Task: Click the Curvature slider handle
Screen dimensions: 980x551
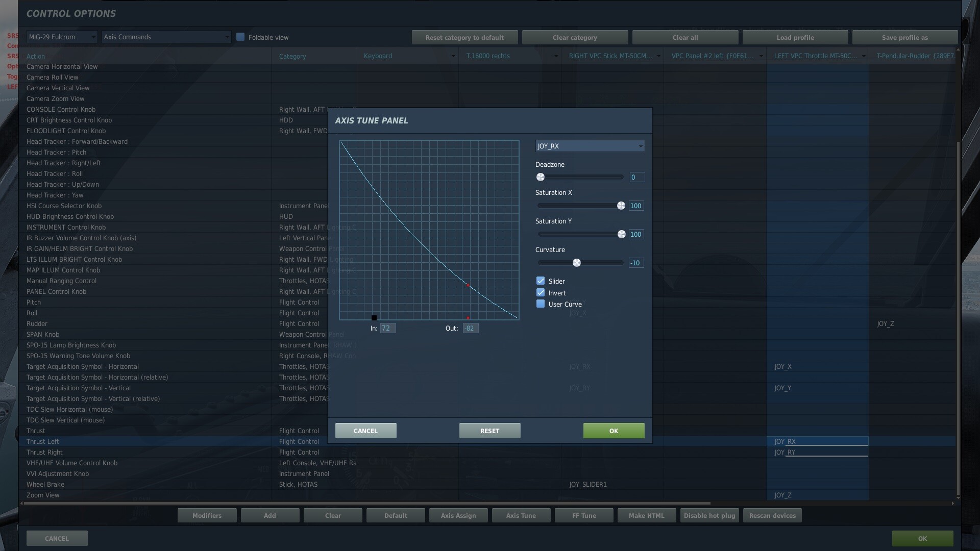Action: tap(577, 263)
